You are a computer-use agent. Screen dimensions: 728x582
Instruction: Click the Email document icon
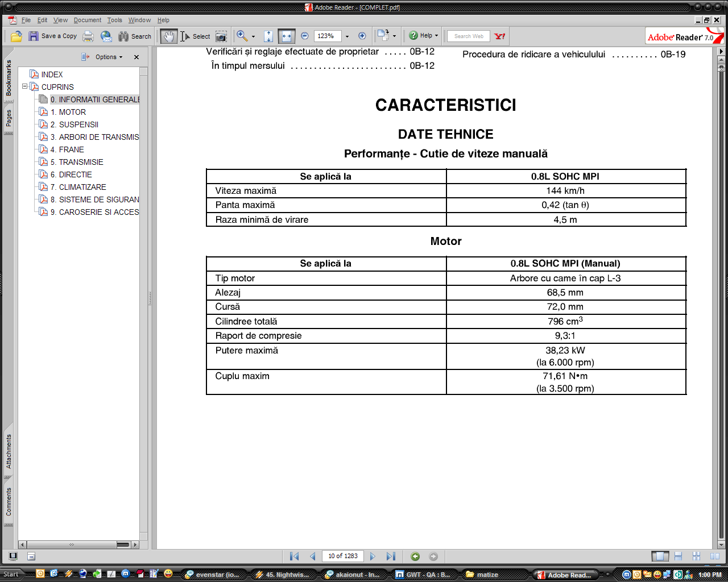[106, 36]
